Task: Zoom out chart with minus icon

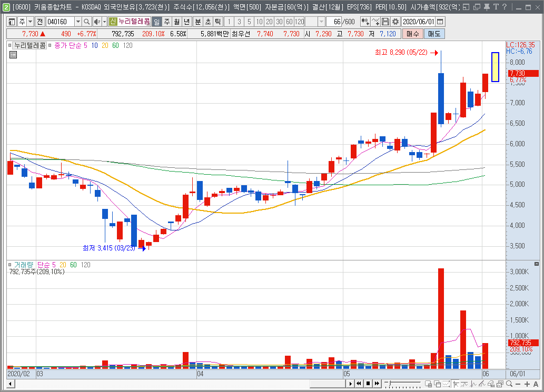Action: tap(518, 384)
